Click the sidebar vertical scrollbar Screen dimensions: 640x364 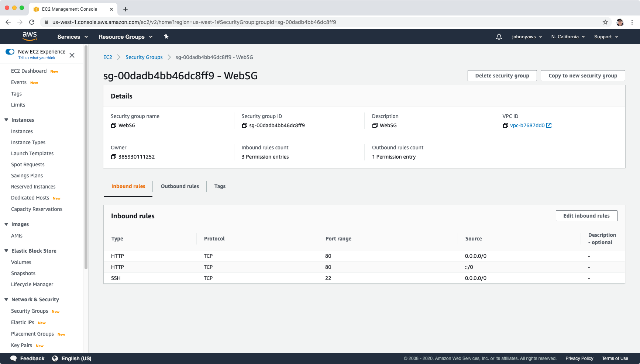(x=86, y=157)
